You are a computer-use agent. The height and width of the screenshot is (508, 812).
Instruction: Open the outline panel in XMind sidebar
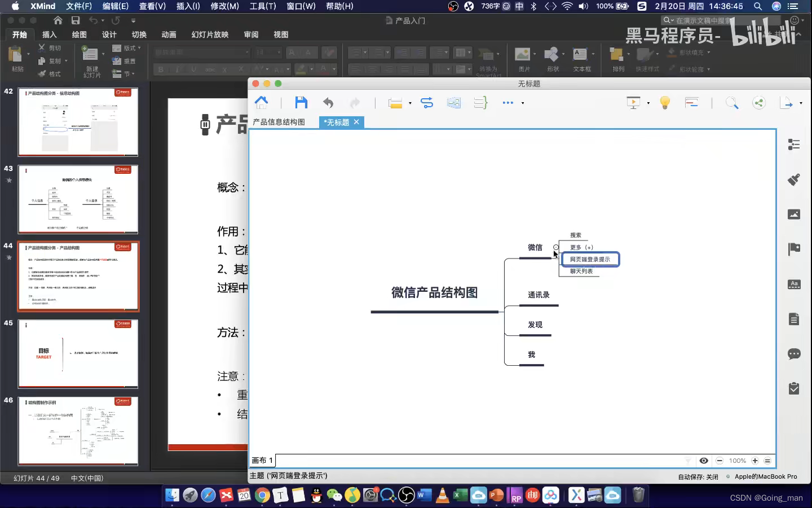[x=794, y=144]
